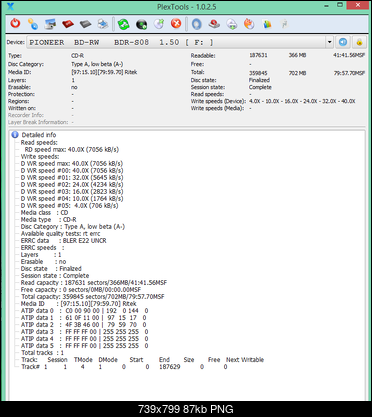Click the orange flame burn disc icon
Image resolution: width=372 pixels, height=417 pixels.
tap(249, 24)
